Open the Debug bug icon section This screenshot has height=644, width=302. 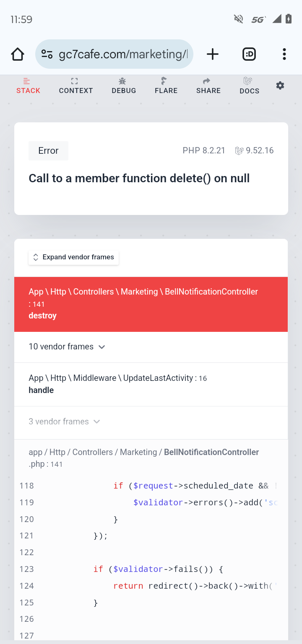[x=124, y=85]
